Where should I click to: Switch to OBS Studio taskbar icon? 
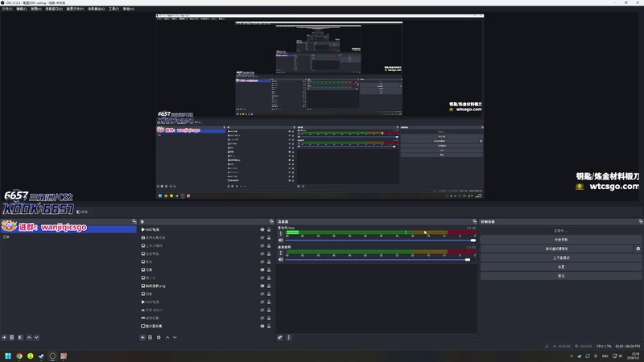pyautogui.click(x=52, y=356)
